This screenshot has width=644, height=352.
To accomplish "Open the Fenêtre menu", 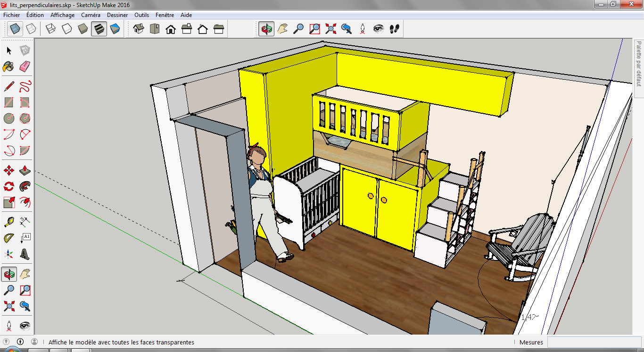I will click(165, 15).
